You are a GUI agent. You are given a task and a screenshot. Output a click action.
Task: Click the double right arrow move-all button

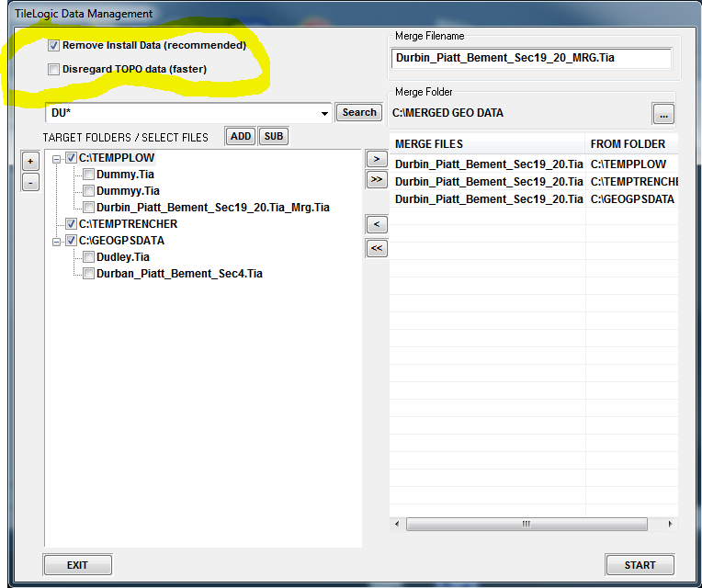tap(376, 180)
